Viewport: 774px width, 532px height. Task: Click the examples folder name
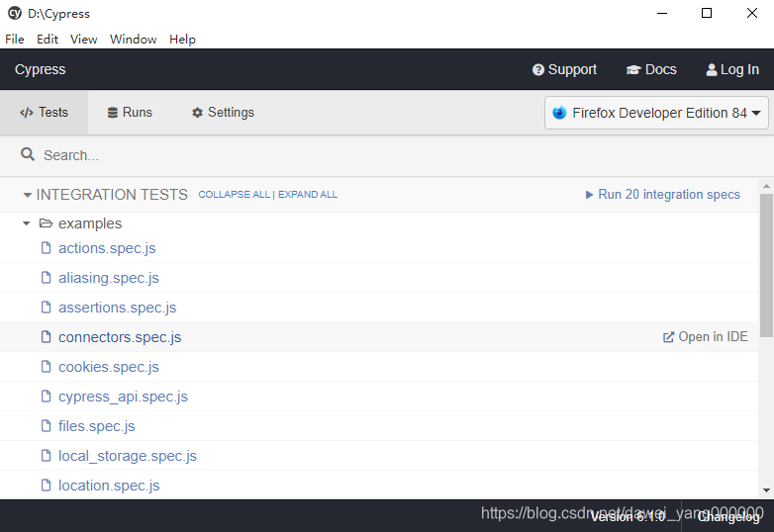coord(90,223)
